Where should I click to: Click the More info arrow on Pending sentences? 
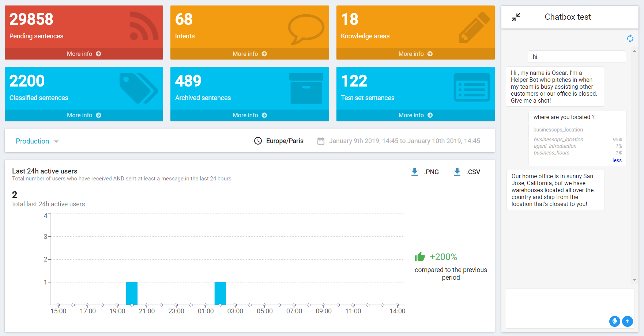98,54
